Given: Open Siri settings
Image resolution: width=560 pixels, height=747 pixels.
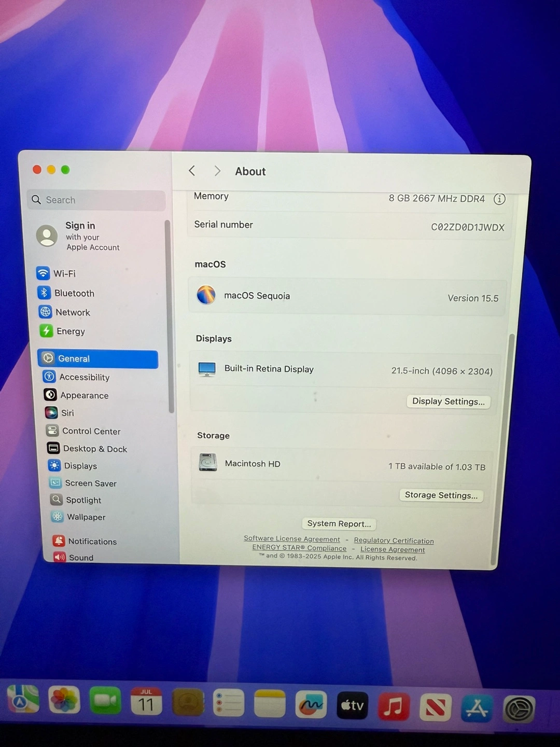Looking at the screenshot, I should pyautogui.click(x=60, y=413).
